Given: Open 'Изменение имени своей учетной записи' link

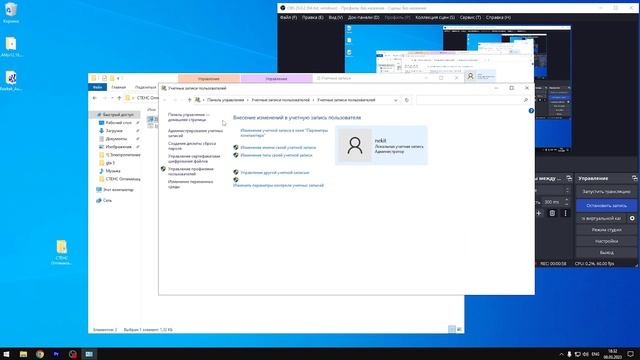Looking at the screenshot, I should [278, 147].
